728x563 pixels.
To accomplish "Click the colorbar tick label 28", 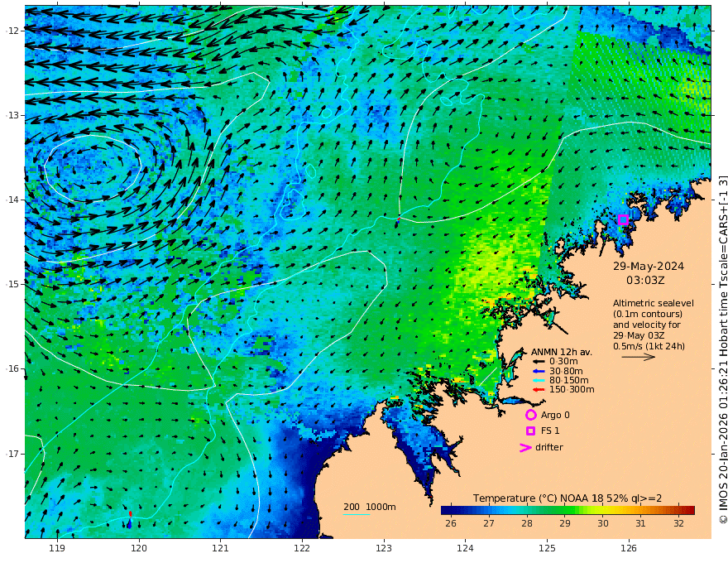I will 526,523.
